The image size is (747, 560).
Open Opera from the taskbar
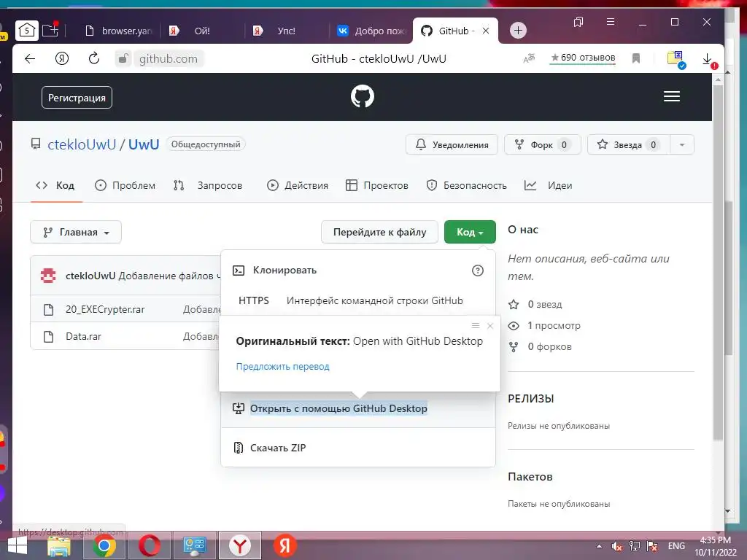click(150, 546)
